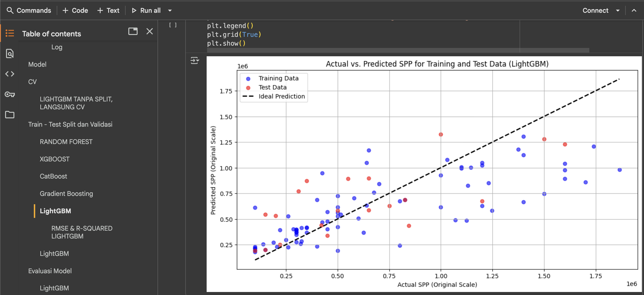This screenshot has height=295, width=644.
Task: Open the Code snippets panel
Action: (x=9, y=74)
